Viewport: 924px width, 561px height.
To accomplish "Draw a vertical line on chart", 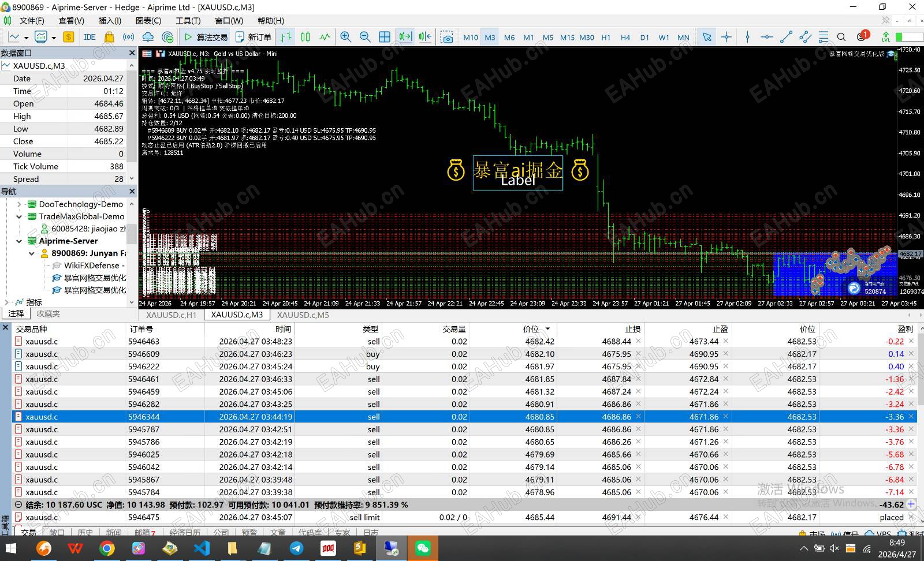I will click(747, 37).
